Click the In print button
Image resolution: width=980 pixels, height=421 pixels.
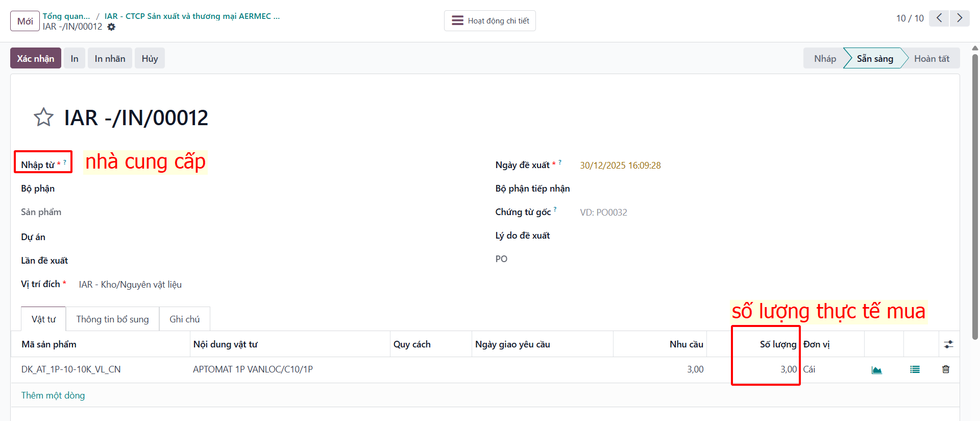tap(75, 58)
